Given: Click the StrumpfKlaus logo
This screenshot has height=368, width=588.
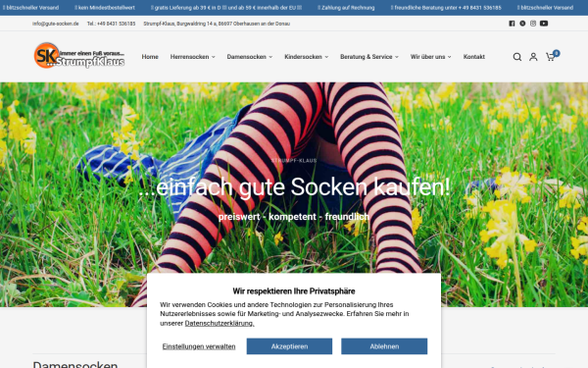Looking at the screenshot, I should pyautogui.click(x=79, y=56).
